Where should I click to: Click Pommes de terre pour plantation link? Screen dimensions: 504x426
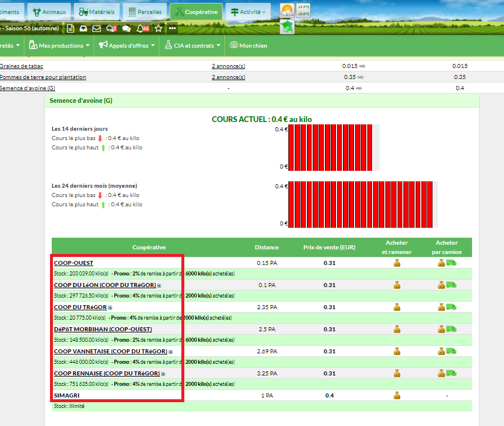43,77
